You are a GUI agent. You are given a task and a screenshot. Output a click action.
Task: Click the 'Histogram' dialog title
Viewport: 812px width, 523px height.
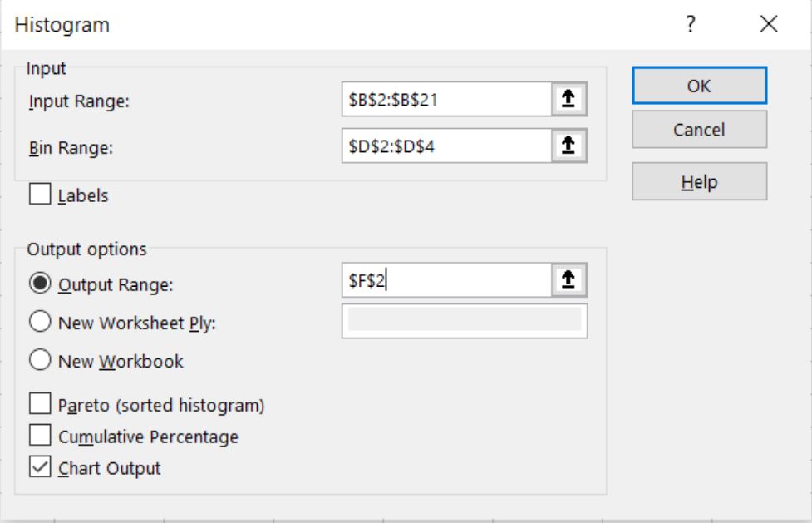point(62,25)
